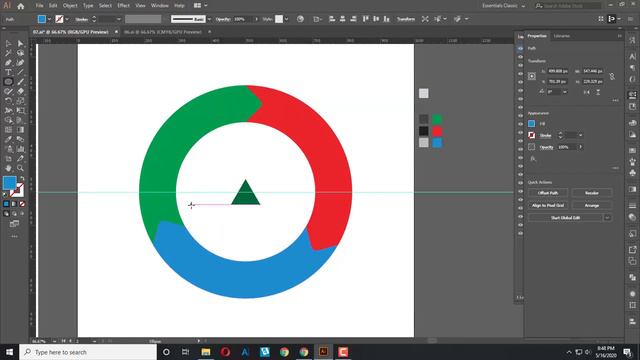The image size is (640, 360).
Task: Select the Pen tool
Action: click(8, 62)
